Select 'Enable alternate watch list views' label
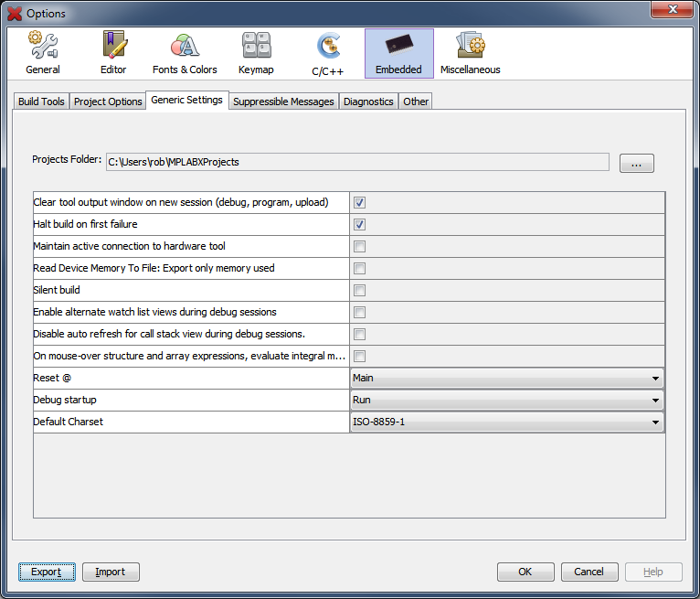 click(x=155, y=312)
